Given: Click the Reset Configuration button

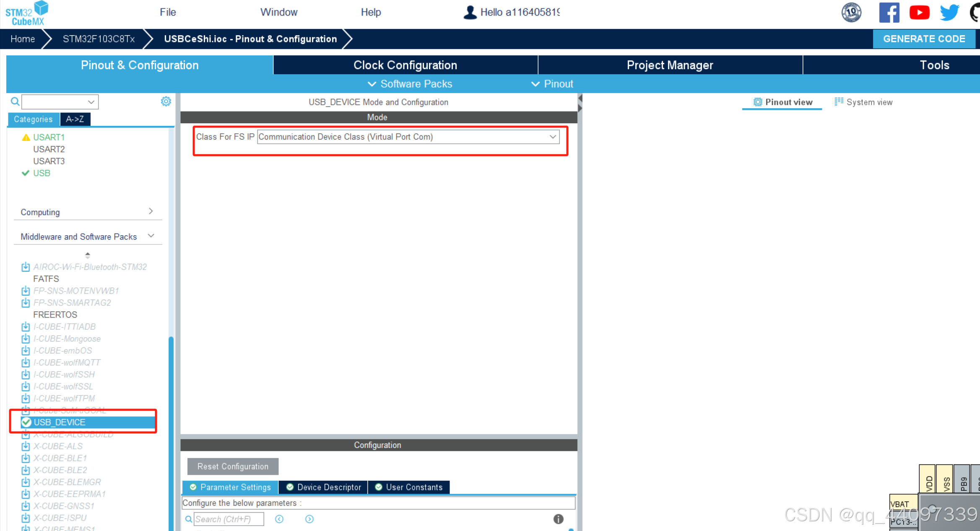Looking at the screenshot, I should click(x=233, y=466).
